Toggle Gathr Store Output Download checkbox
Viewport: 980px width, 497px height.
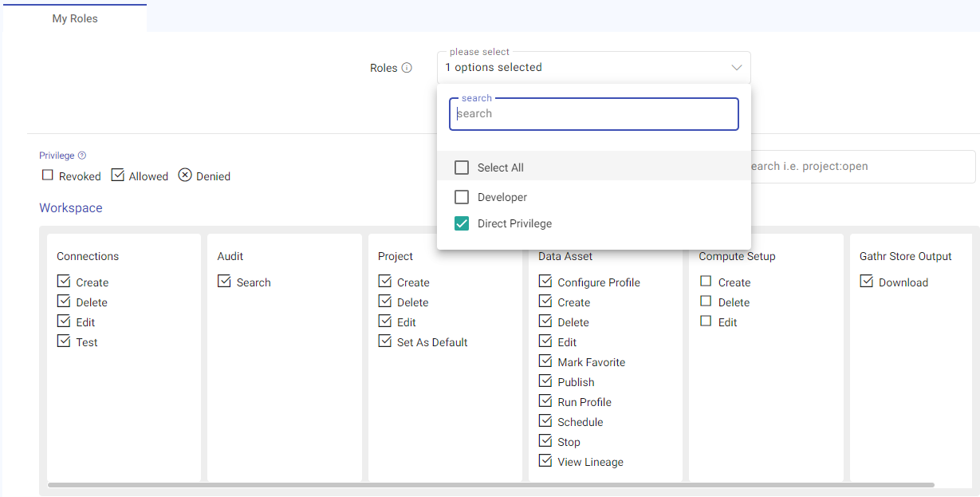[867, 282]
